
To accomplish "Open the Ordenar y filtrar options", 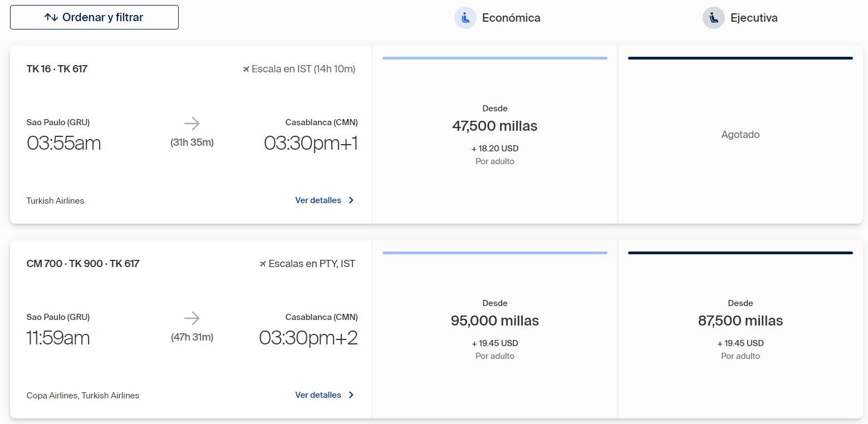I will pyautogui.click(x=94, y=17).
